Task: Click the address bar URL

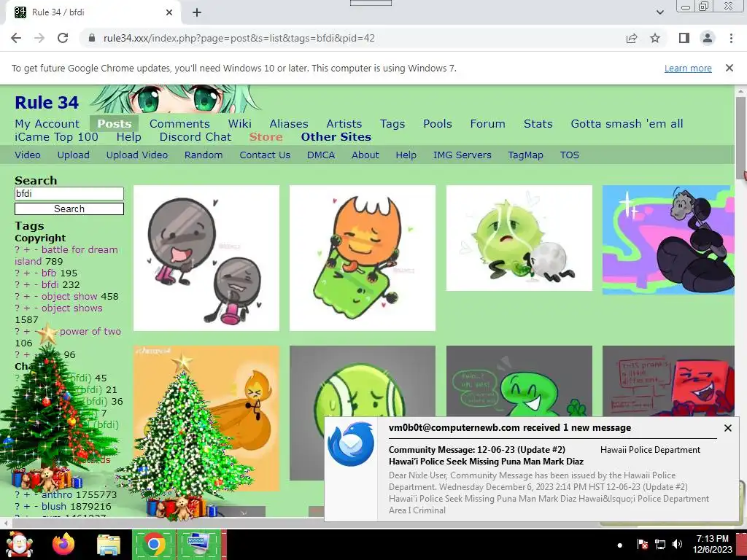Action: pyautogui.click(x=239, y=38)
